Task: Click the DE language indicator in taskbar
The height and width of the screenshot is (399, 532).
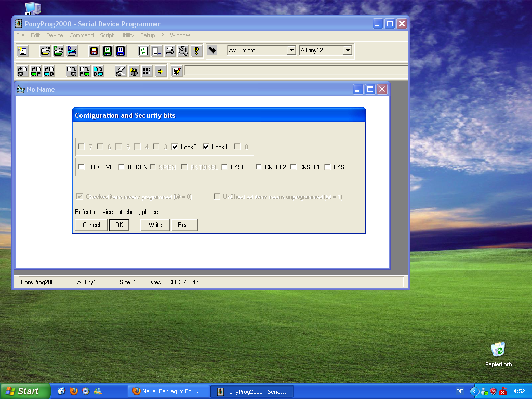Action: point(460,391)
